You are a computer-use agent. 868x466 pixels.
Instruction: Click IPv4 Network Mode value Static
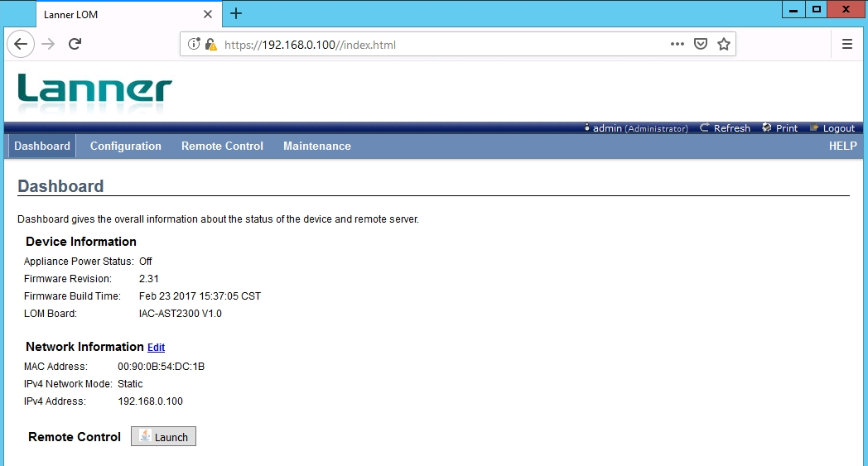tap(130, 383)
